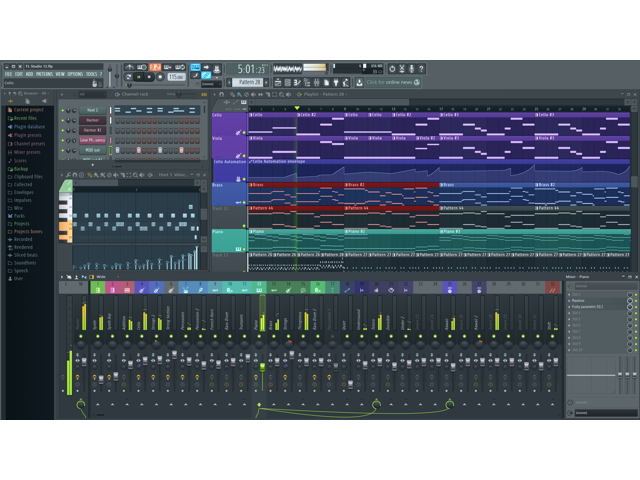The height and width of the screenshot is (480, 640).
Task: Mute the Host 1 channel LED
Action: [63, 111]
